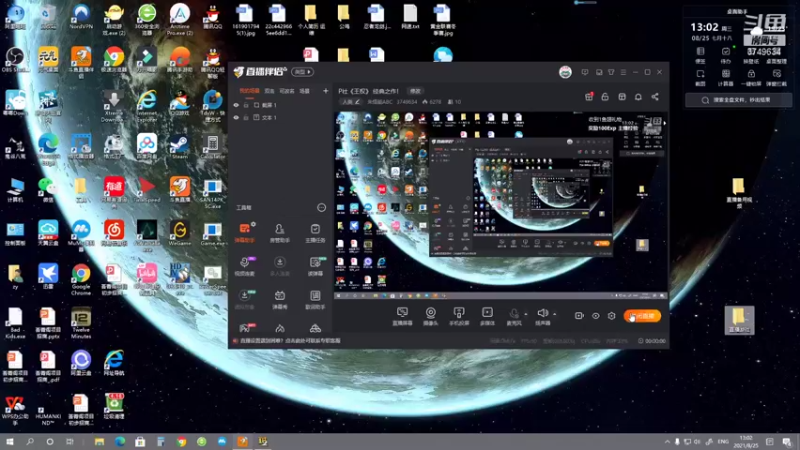
Task: Open the Steam desktop icon
Action: tap(179, 147)
